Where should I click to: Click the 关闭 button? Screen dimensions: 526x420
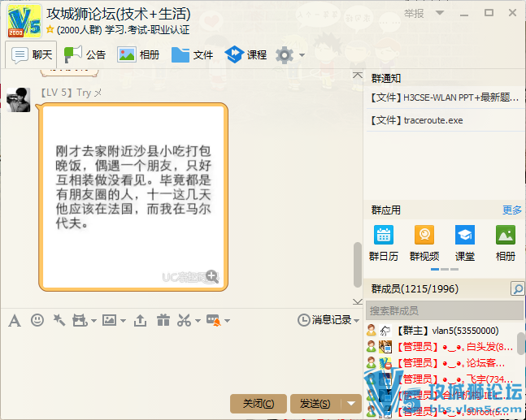pyautogui.click(x=259, y=403)
